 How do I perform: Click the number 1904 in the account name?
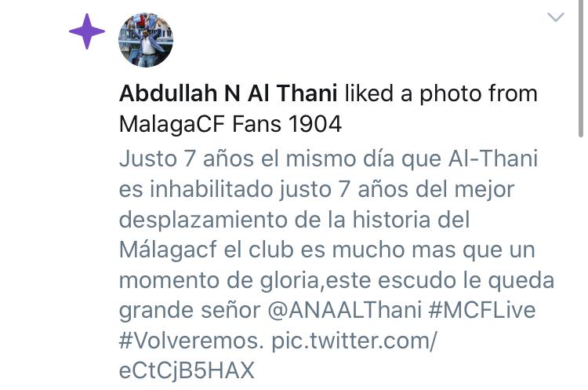315,124
